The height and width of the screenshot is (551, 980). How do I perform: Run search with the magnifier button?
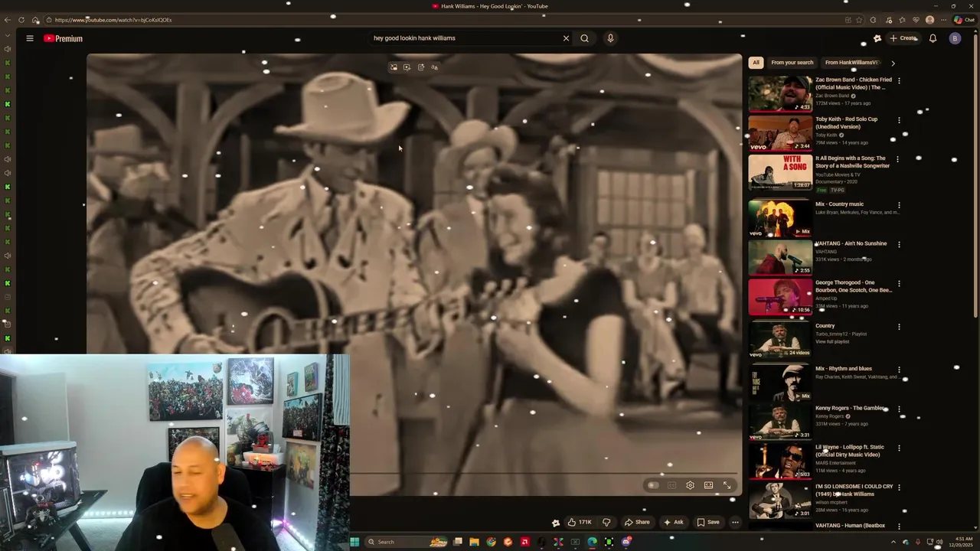pyautogui.click(x=584, y=38)
